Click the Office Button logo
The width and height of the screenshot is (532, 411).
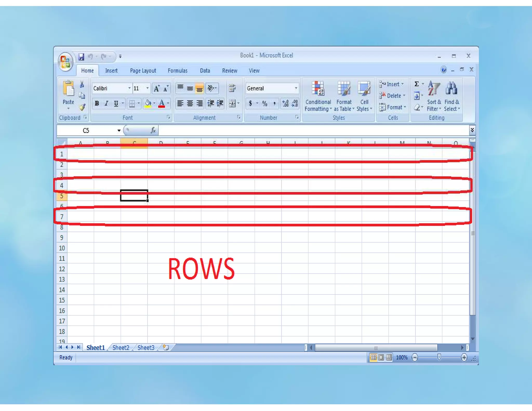tap(65, 62)
